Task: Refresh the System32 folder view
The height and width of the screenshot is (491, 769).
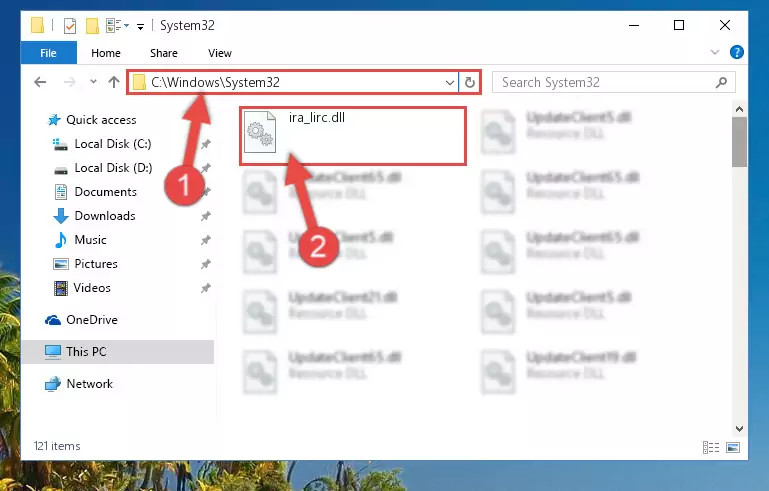Action: pyautogui.click(x=470, y=82)
